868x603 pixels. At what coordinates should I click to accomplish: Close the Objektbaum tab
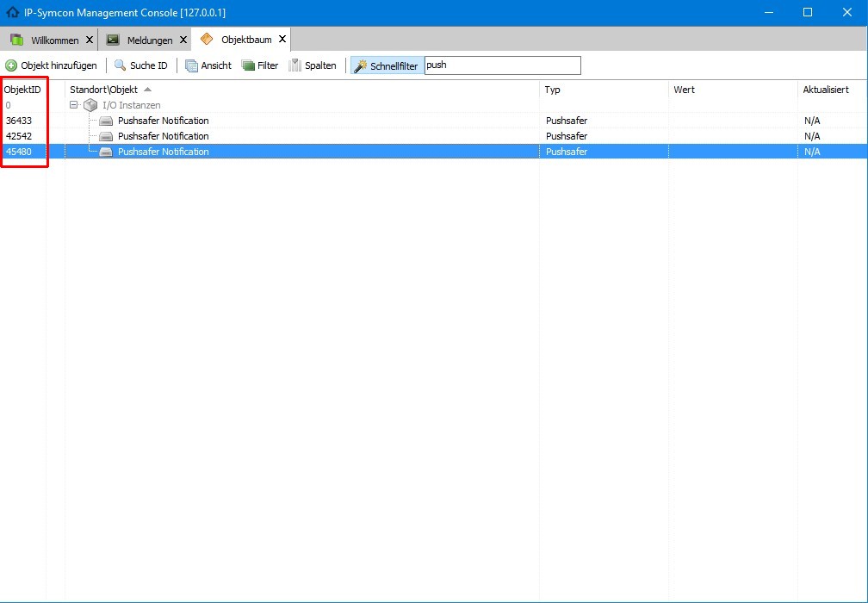point(282,40)
